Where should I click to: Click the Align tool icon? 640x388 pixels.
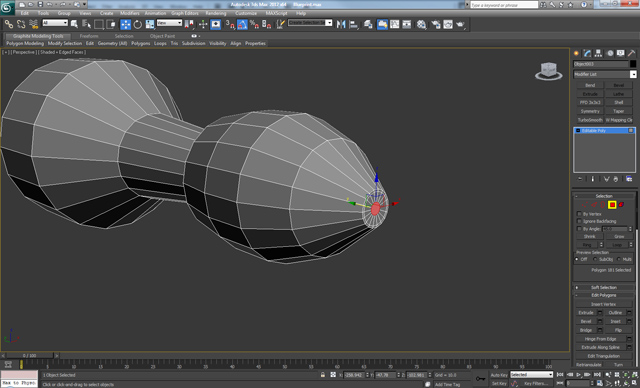(353, 24)
